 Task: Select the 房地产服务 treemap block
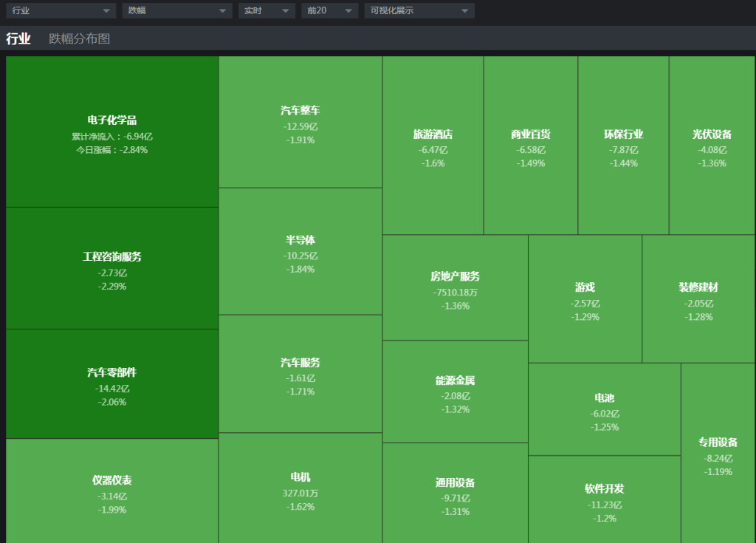pos(456,287)
